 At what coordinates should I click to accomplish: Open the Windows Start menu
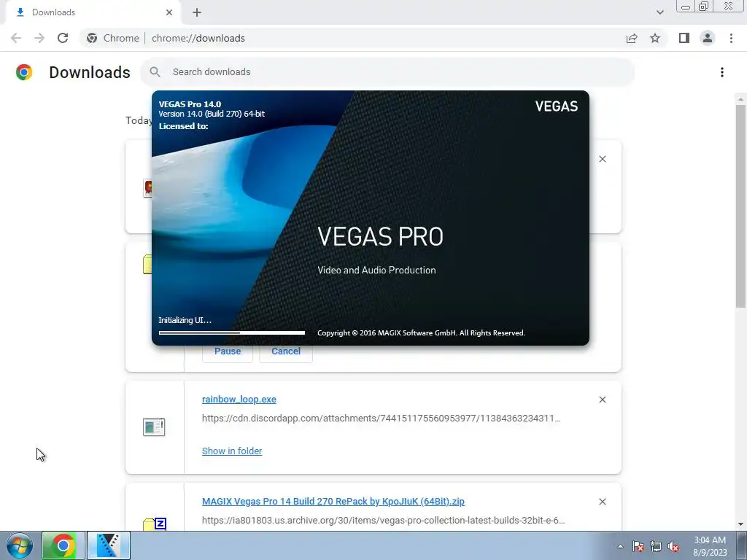click(x=20, y=545)
